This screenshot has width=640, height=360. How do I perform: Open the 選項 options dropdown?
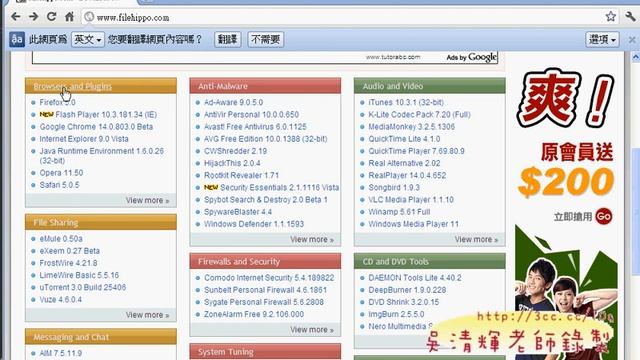(x=602, y=40)
